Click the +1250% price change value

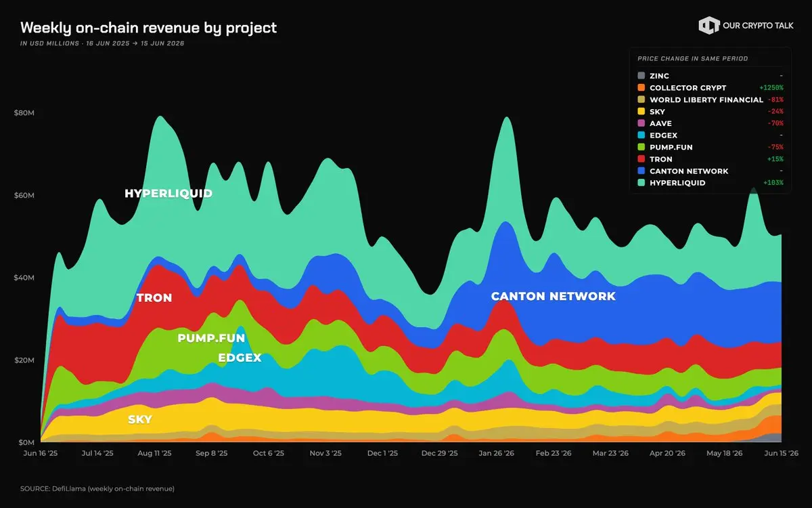[771, 88]
